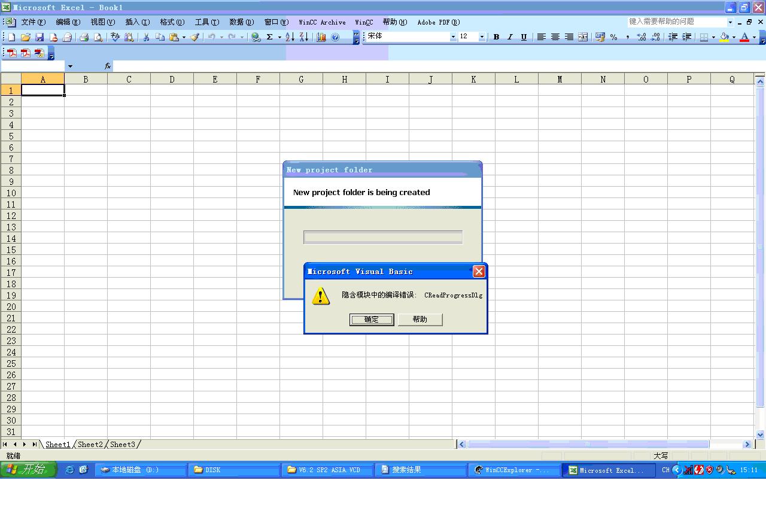
Task: Launch Internet Explorer from quick launch
Action: [x=69, y=470]
